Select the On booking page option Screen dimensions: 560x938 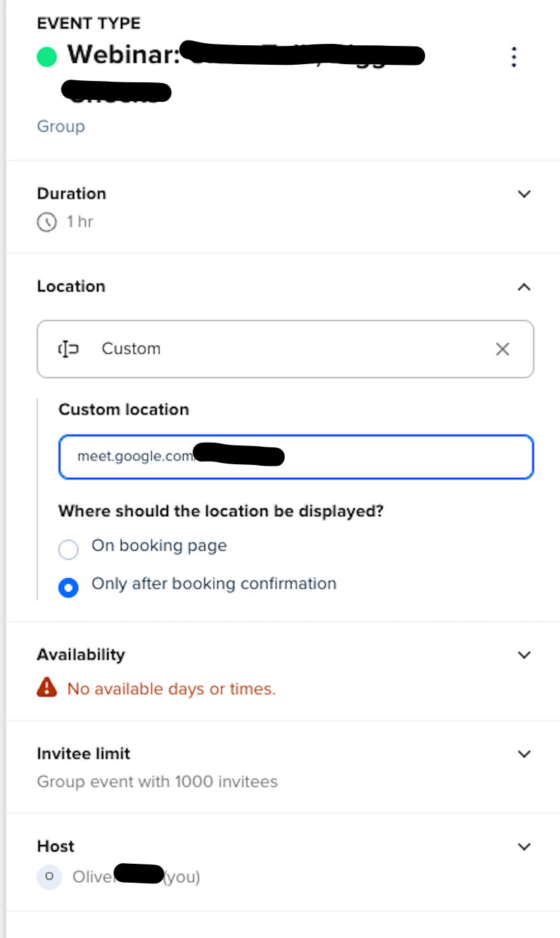(x=68, y=549)
